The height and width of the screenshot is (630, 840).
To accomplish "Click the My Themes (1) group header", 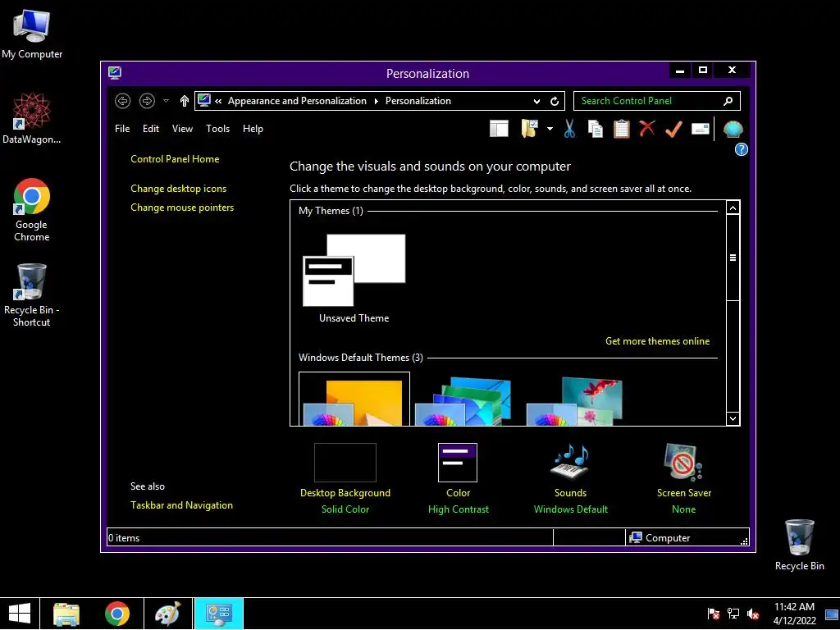I will pyautogui.click(x=331, y=211).
